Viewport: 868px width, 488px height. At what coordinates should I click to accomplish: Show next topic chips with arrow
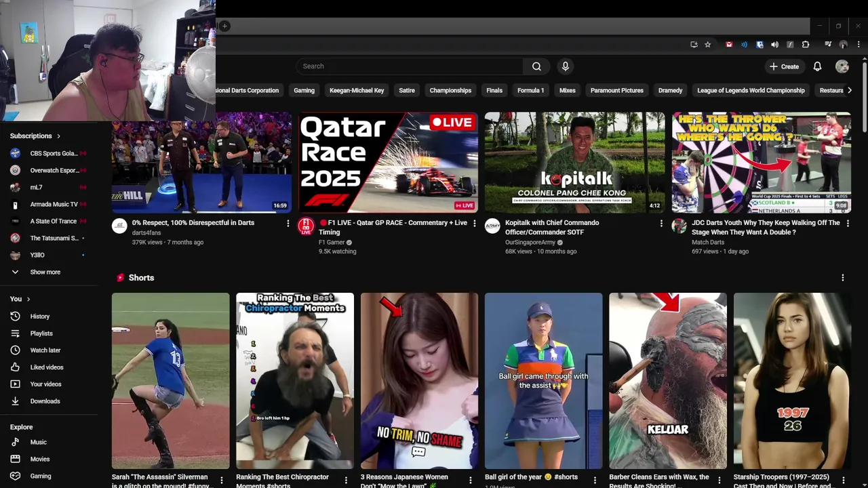click(850, 90)
